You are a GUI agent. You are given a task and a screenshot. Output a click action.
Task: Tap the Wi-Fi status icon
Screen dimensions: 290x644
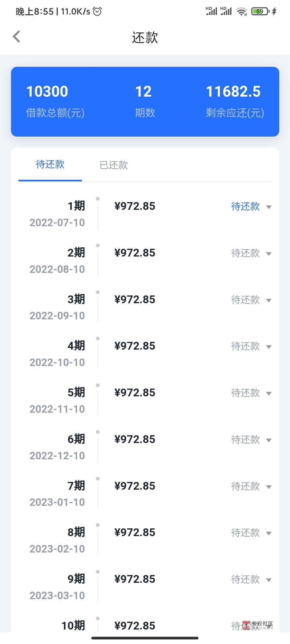pos(241,12)
